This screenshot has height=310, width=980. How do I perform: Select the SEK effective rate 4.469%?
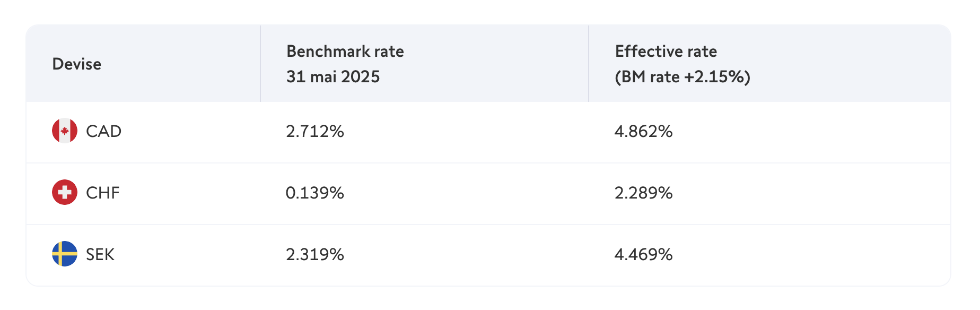(x=644, y=254)
